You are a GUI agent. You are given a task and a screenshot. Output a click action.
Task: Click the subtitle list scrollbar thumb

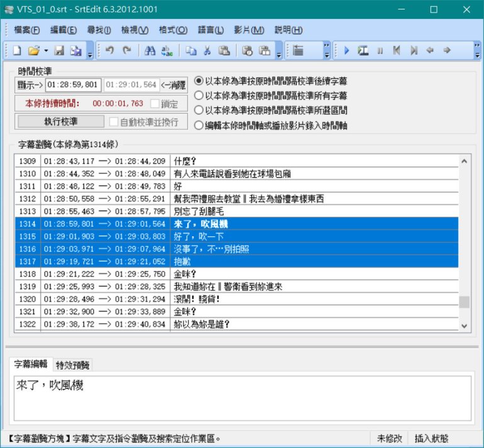click(x=465, y=302)
